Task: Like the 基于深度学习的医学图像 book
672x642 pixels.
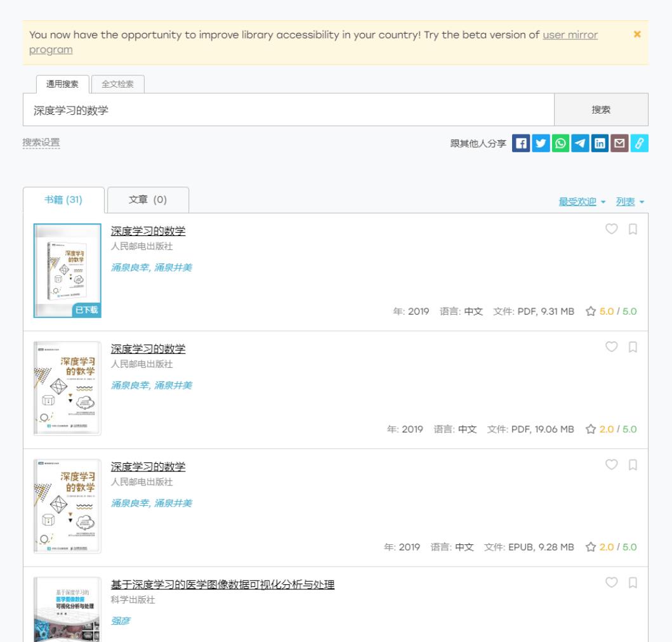Action: pos(611,582)
